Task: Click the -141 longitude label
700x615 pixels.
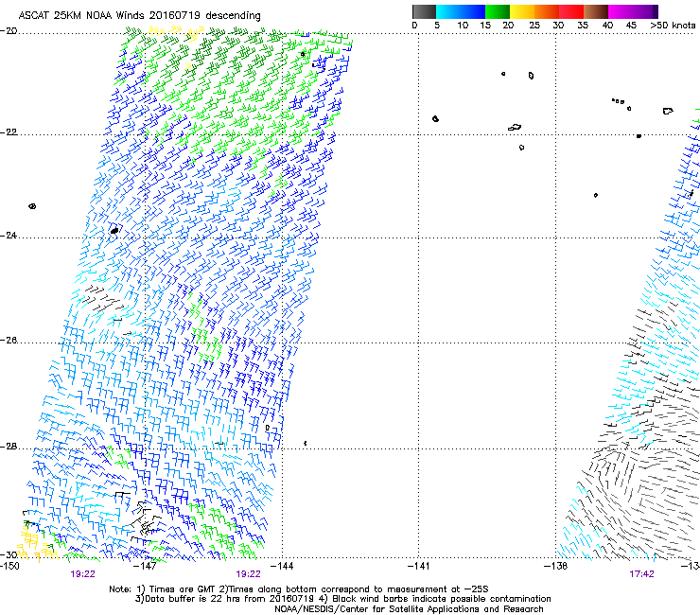Action: [419, 567]
